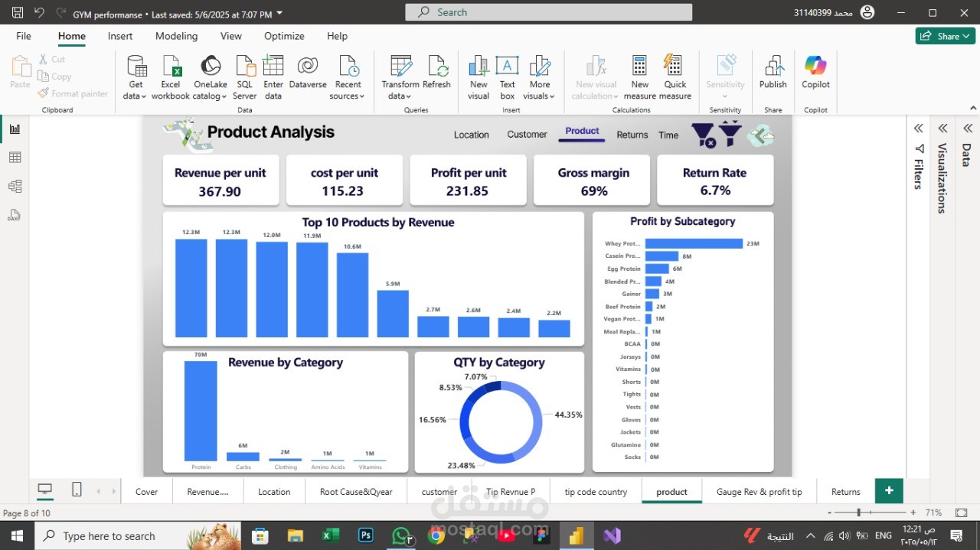
Task: Clear all filters funnel icon
Action: pyautogui.click(x=704, y=135)
